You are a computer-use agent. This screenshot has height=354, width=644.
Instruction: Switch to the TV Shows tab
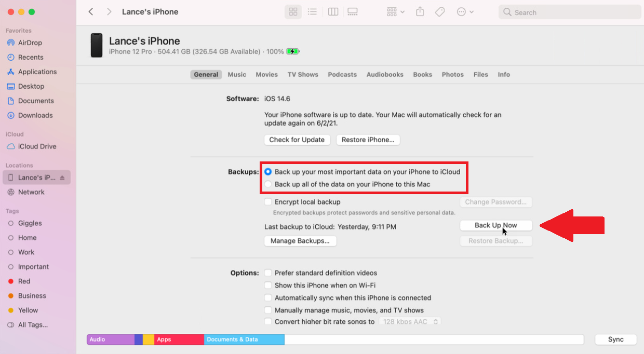click(x=303, y=74)
